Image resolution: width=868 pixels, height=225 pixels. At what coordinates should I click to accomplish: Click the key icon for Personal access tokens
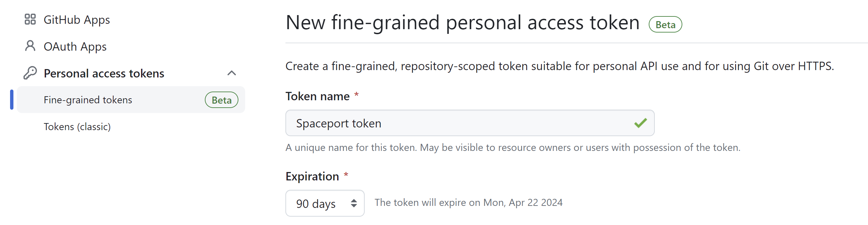(30, 73)
